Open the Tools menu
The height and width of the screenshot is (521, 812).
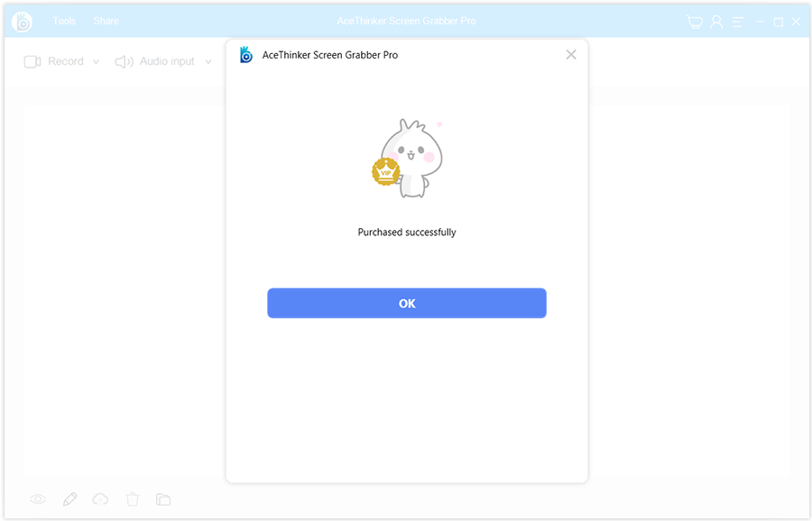(x=64, y=21)
